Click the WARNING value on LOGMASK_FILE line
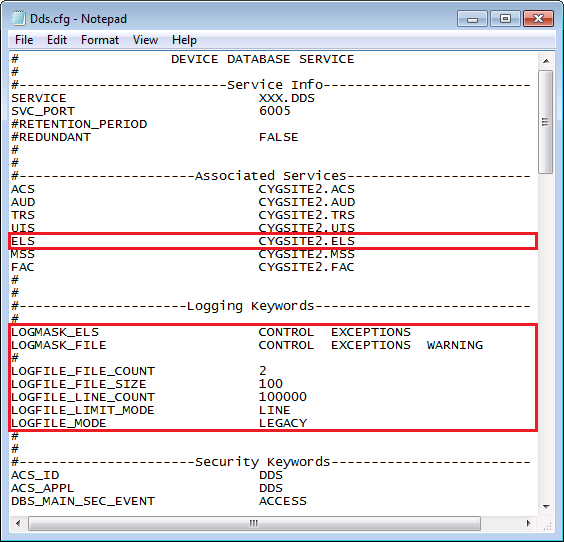The image size is (564, 542). 455,345
